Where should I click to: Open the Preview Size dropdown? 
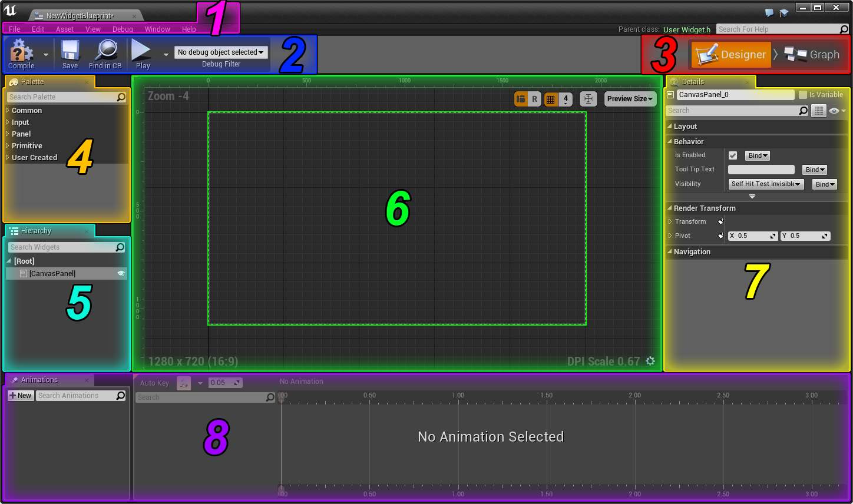point(630,99)
